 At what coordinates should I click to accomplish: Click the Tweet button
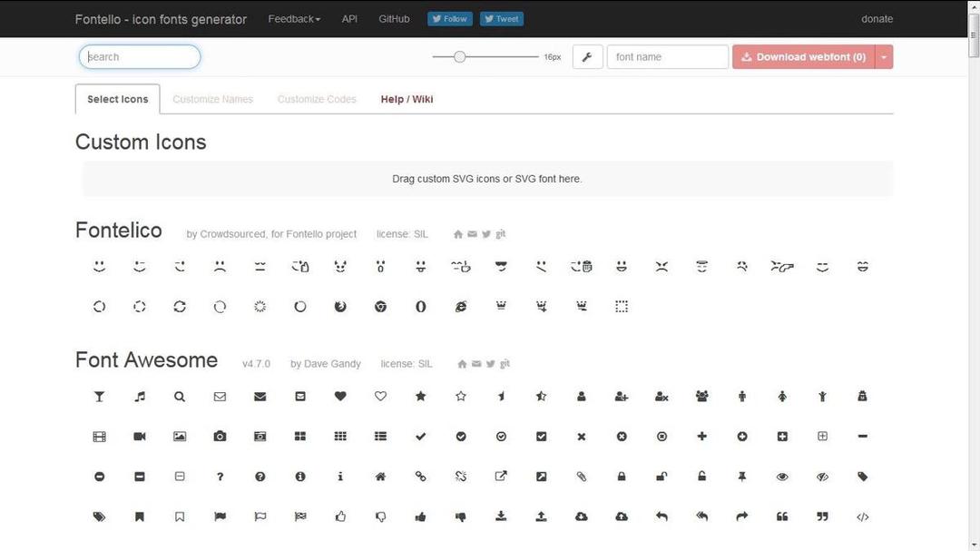(x=502, y=19)
